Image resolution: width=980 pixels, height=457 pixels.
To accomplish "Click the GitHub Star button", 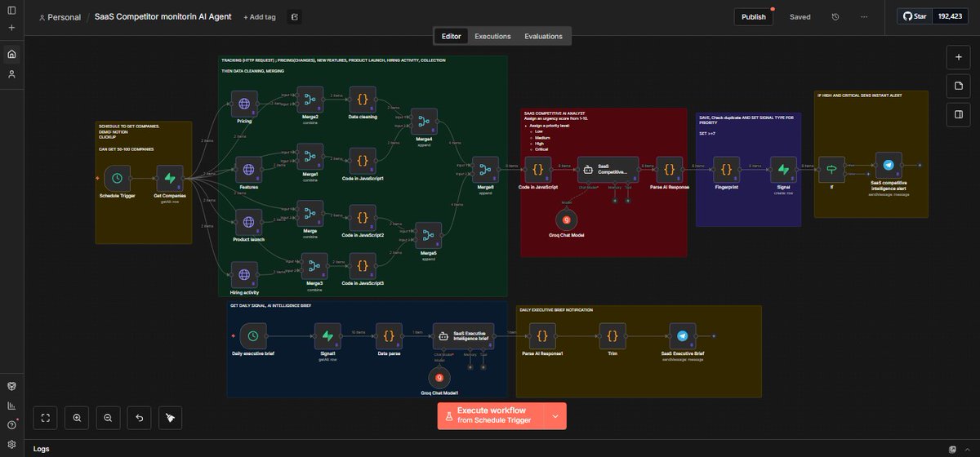I will point(915,16).
